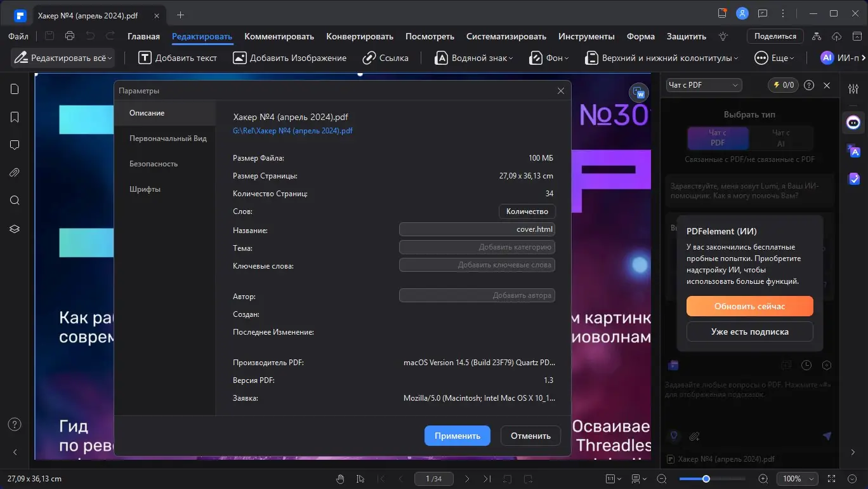Click the notification icon in title bar

pos(722,13)
